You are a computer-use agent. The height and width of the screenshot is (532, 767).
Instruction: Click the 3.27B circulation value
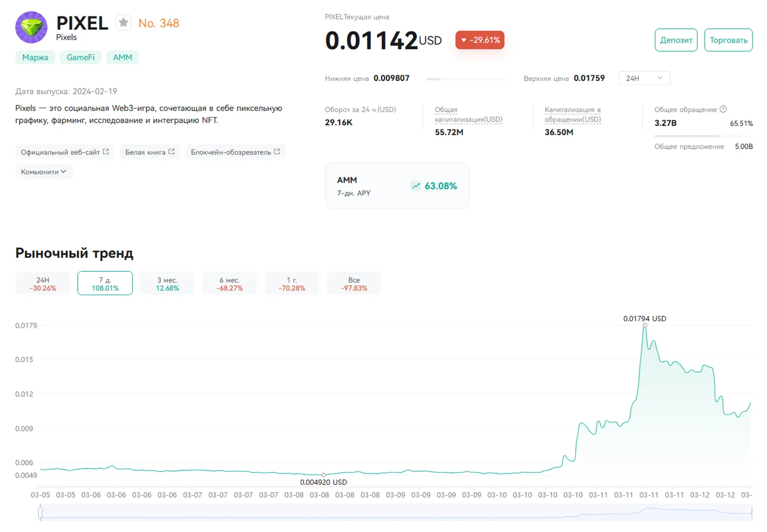[666, 123]
